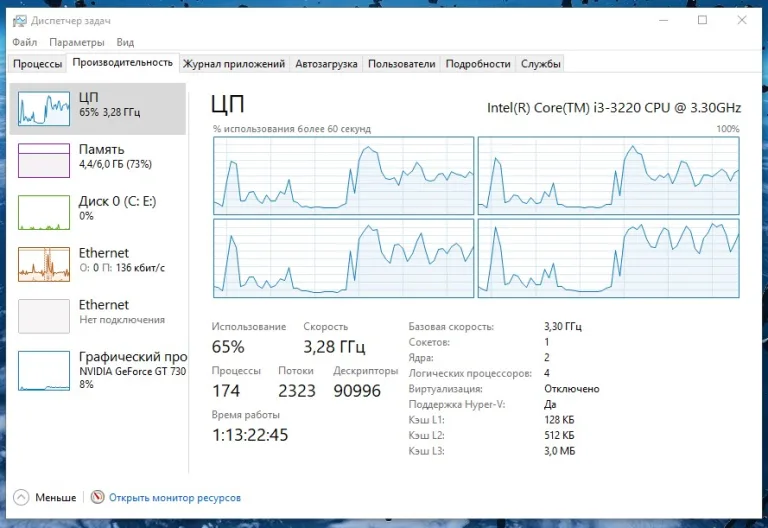
Task: Switch to the Подробности tab
Action: 478,64
